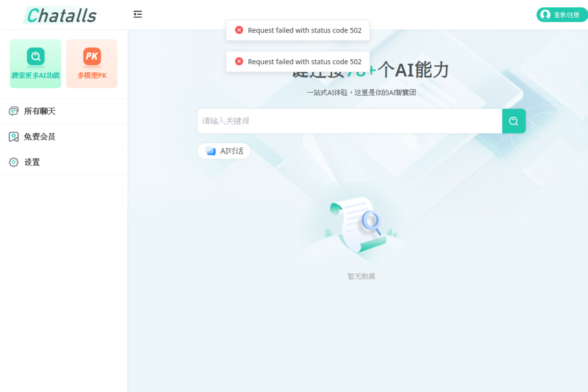Select the AI对话 category tag
588x392 pixels.
point(224,151)
